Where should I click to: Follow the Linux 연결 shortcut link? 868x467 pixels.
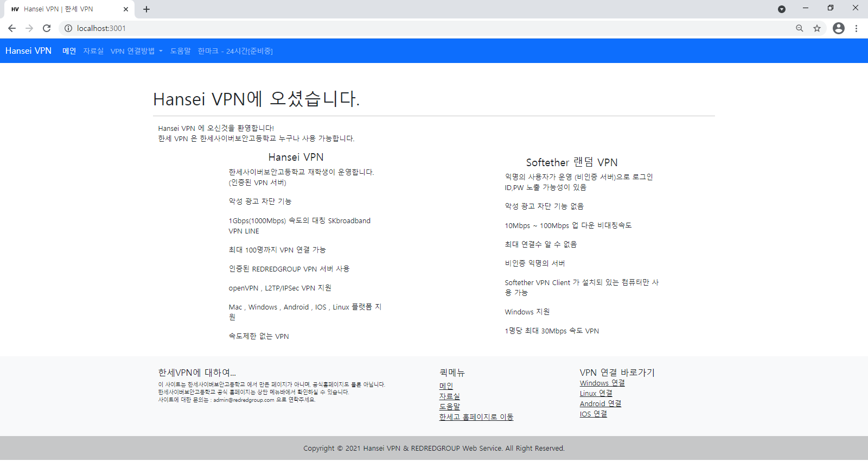[x=596, y=393]
